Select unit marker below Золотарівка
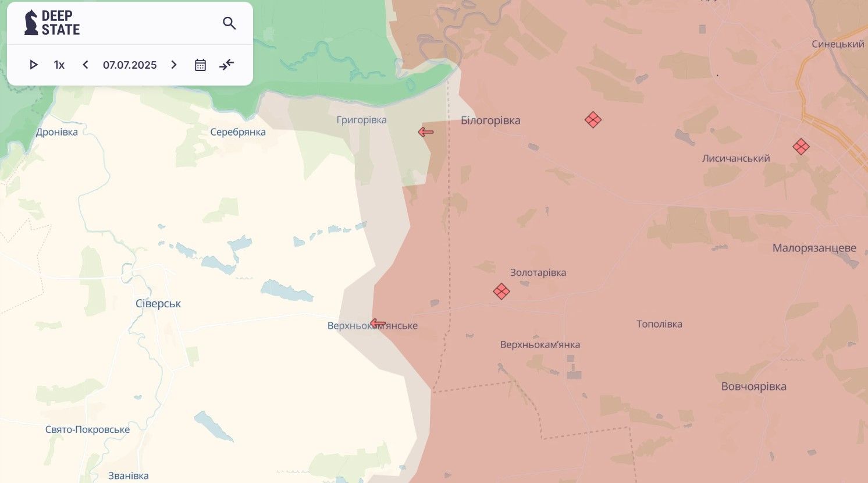The width and height of the screenshot is (868, 483). point(501,291)
